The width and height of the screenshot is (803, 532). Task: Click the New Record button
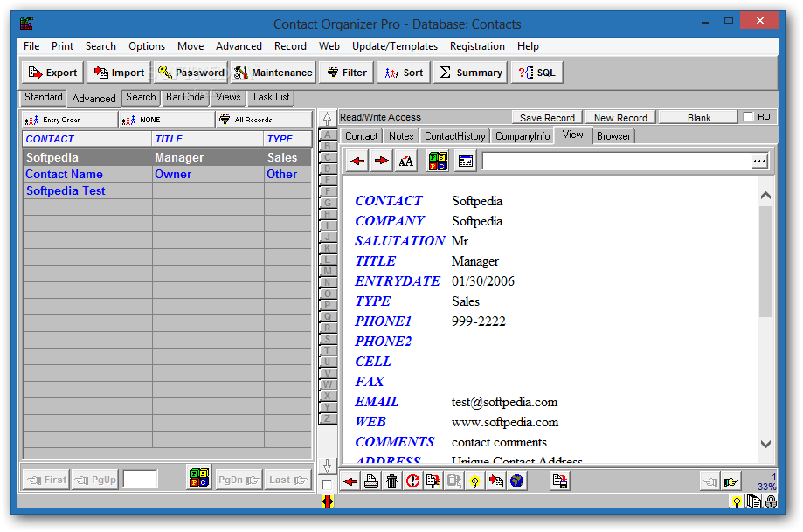point(620,118)
